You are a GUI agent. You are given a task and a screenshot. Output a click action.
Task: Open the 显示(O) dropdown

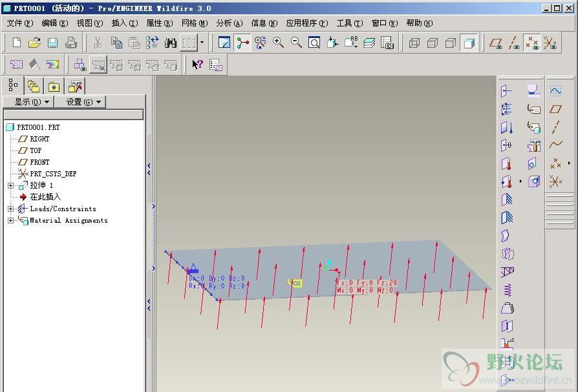click(x=28, y=102)
